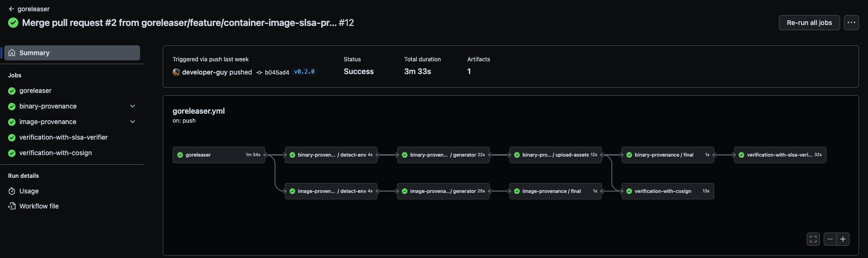
Task: Zoom out the workflow graph
Action: 830,239
